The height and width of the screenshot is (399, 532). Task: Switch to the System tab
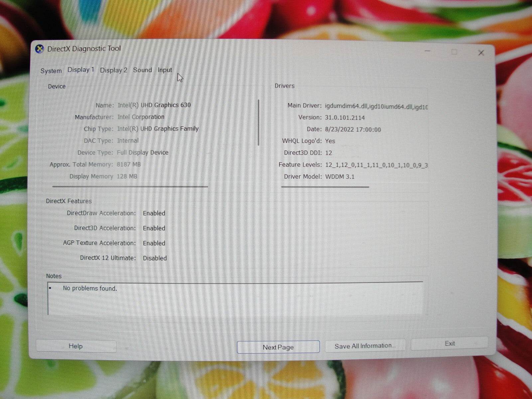51,70
